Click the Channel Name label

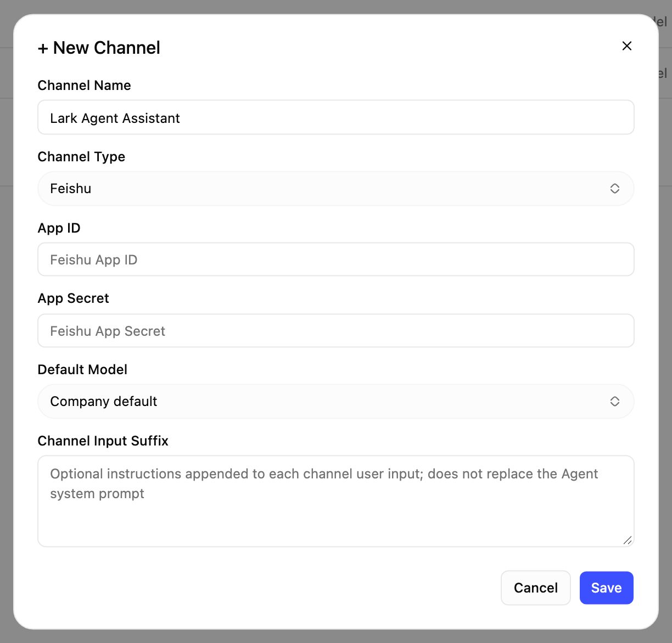[85, 86]
